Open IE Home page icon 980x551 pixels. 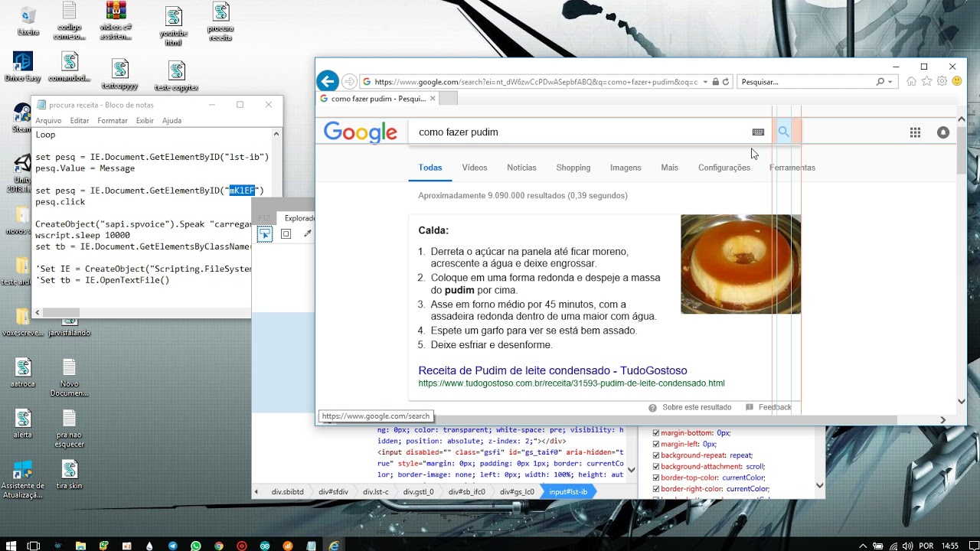coord(911,81)
